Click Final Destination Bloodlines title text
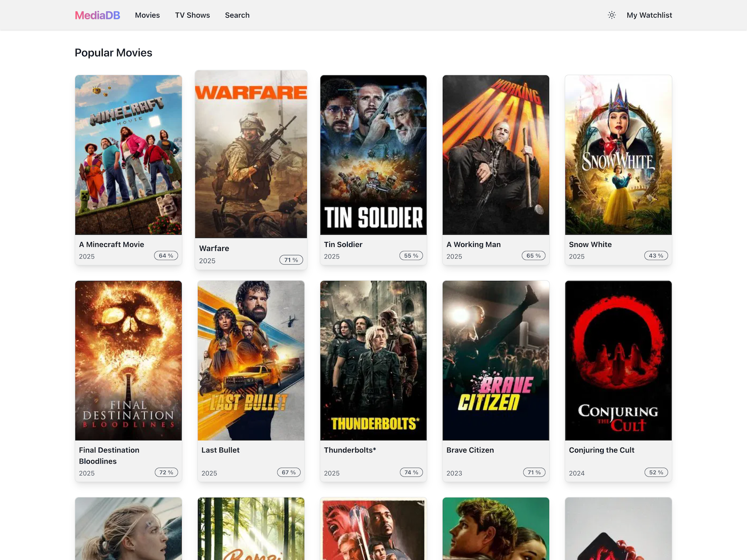 pos(109,455)
